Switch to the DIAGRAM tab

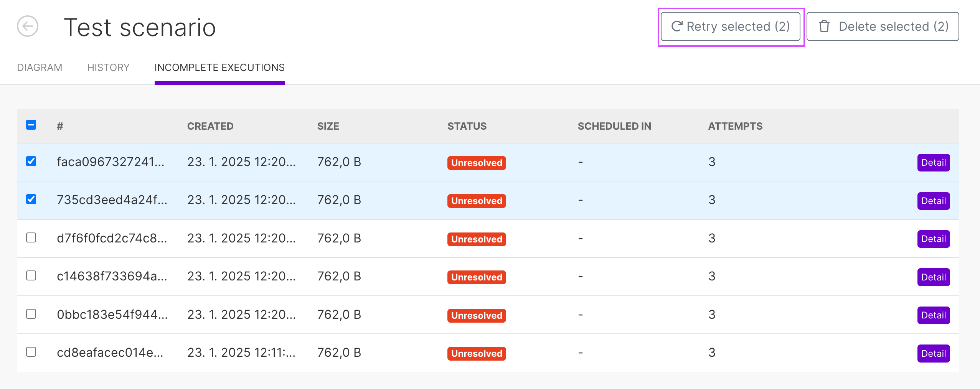coord(40,68)
